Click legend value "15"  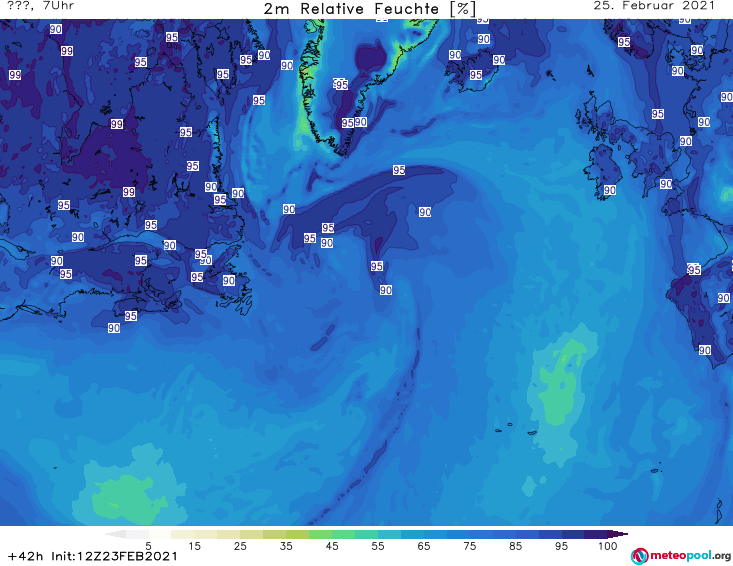[194, 546]
